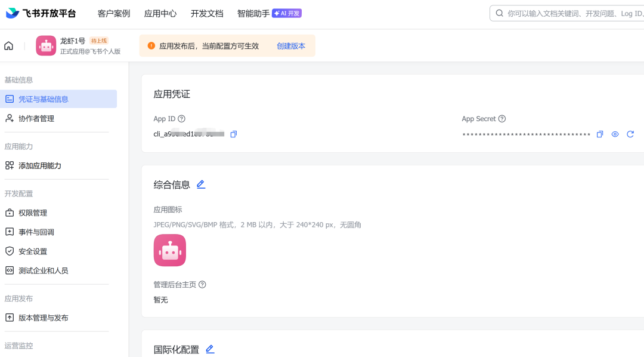Screen dimensions: 644x357
Task: Click the 管理后台主页 help icon
Action: [x=202, y=285]
